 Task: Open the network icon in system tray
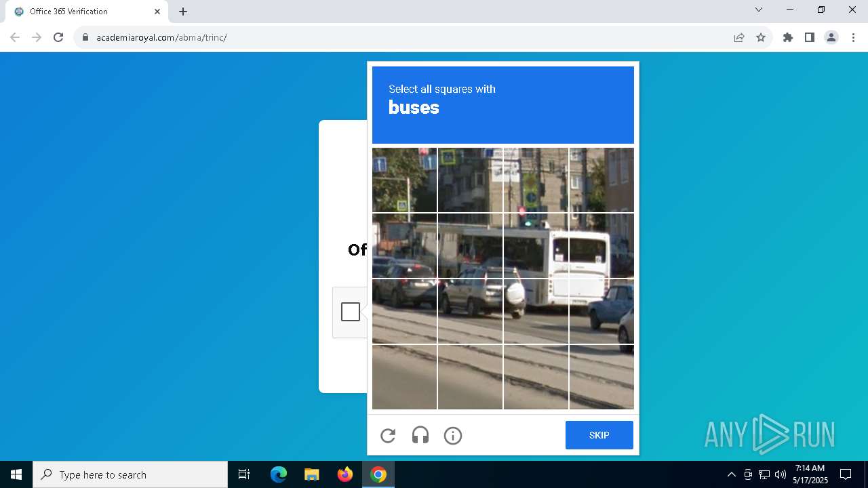(x=764, y=474)
